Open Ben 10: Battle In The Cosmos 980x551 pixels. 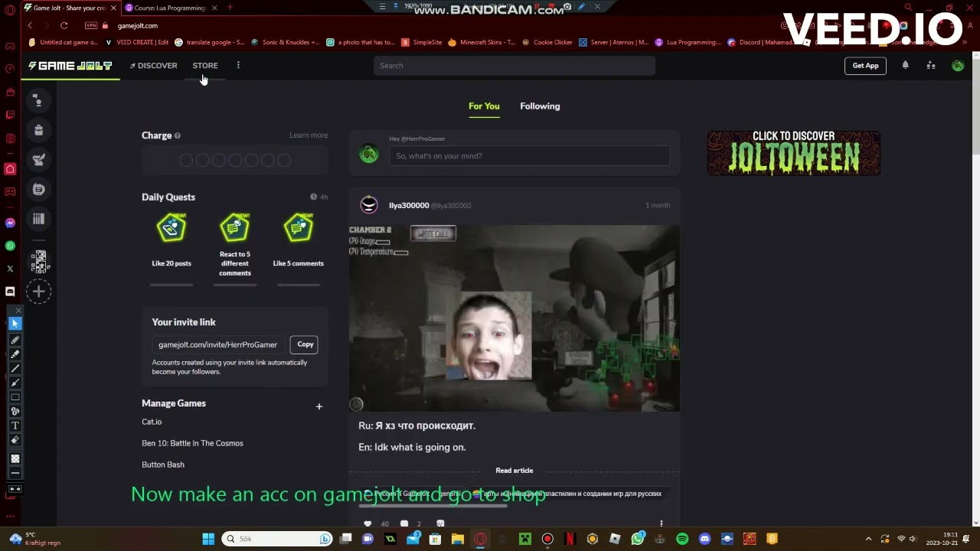click(192, 443)
